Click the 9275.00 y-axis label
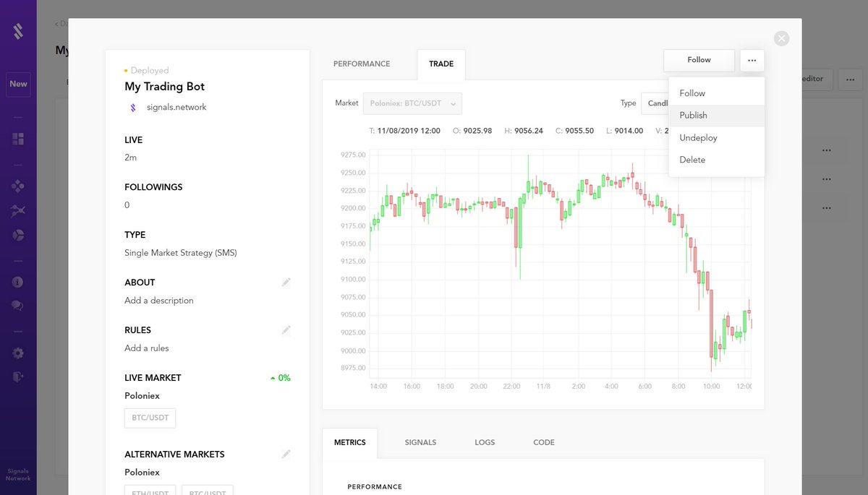The image size is (868, 495). [353, 155]
